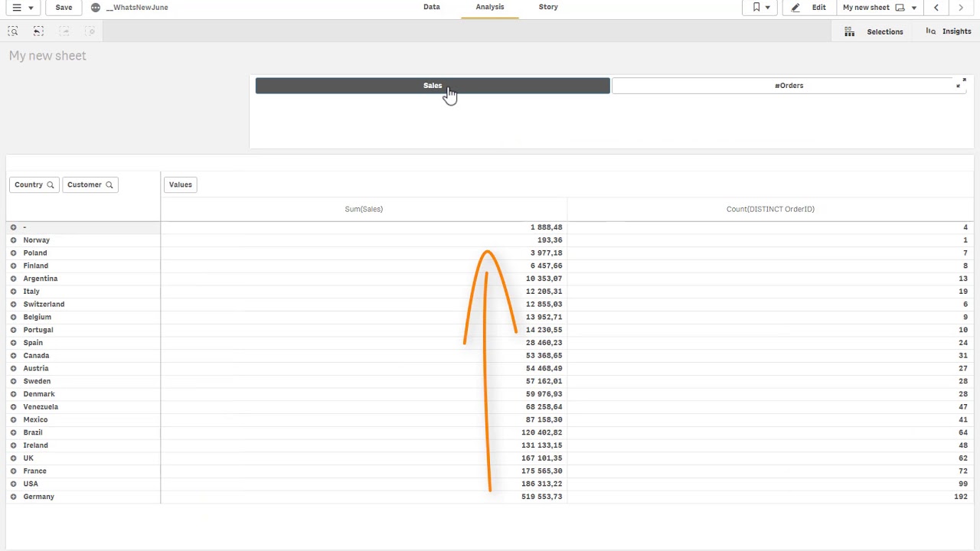This screenshot has width=980, height=551.
Task: Open the Selections panel
Action: click(x=885, y=31)
